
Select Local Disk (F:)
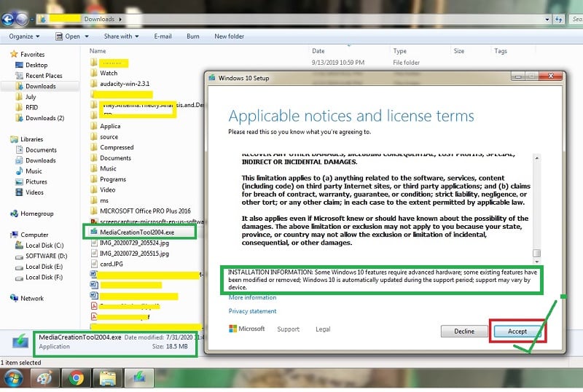click(x=44, y=278)
